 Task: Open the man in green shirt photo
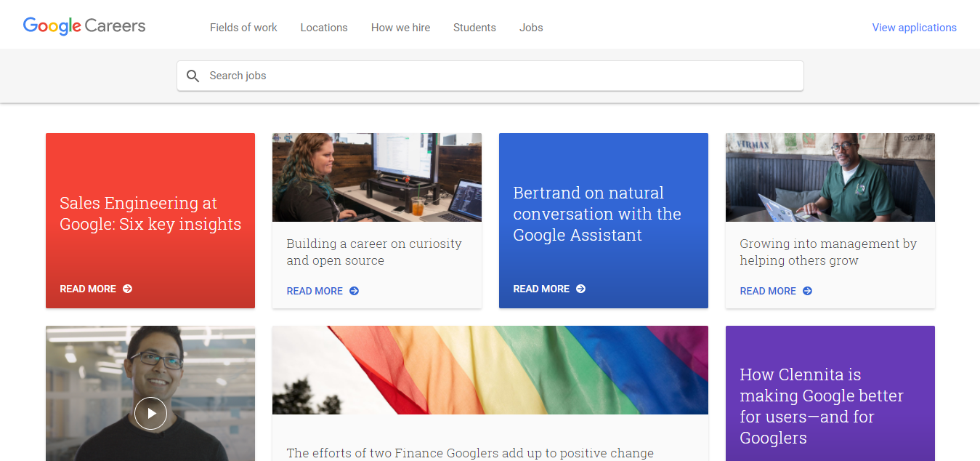point(830,177)
